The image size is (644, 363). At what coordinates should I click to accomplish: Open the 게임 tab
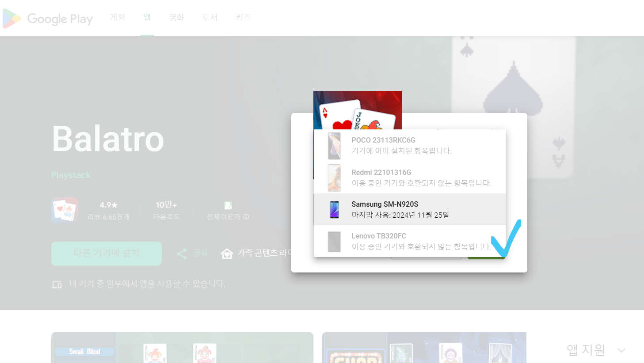pyautogui.click(x=118, y=17)
